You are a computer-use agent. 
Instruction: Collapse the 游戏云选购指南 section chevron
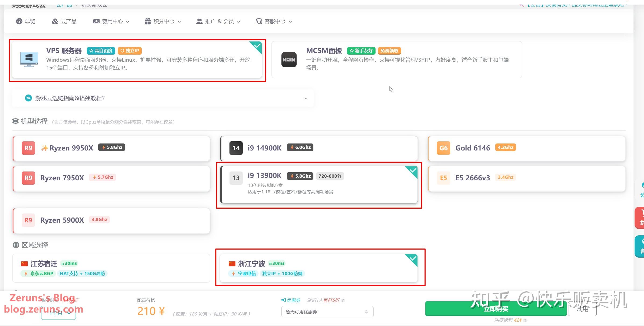point(306,99)
